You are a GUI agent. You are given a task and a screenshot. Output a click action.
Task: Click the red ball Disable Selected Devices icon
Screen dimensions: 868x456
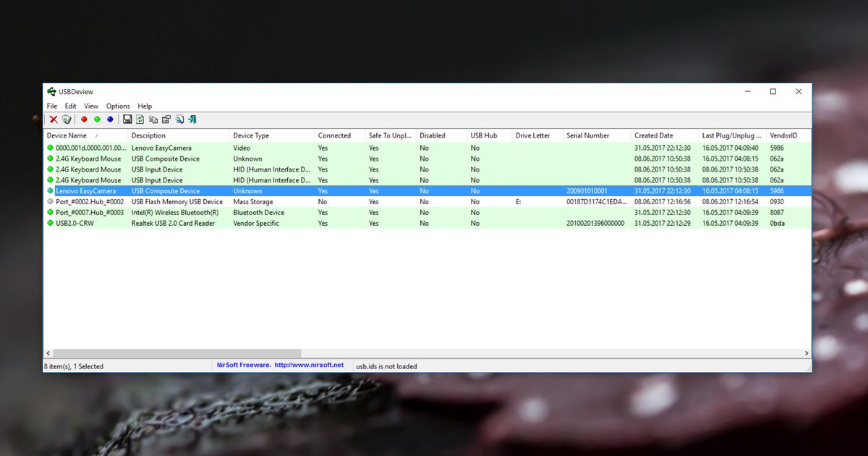click(x=84, y=119)
